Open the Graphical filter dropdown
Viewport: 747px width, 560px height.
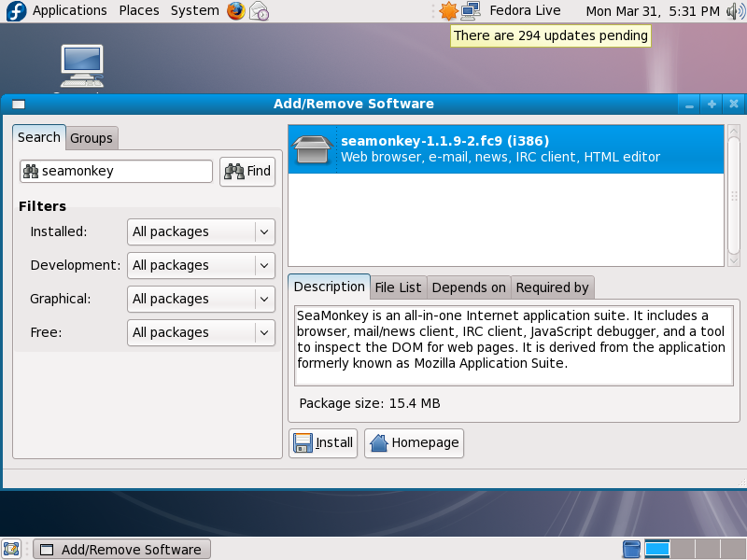pyautogui.click(x=201, y=299)
